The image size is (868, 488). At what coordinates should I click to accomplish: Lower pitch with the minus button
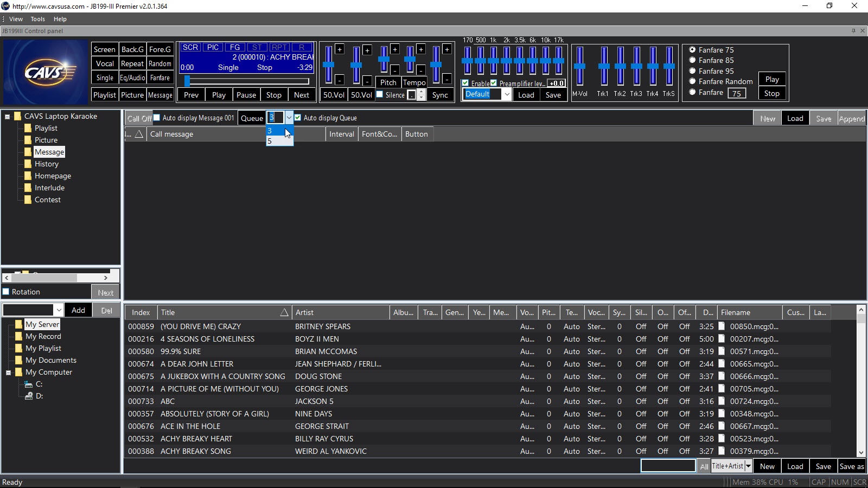(395, 70)
